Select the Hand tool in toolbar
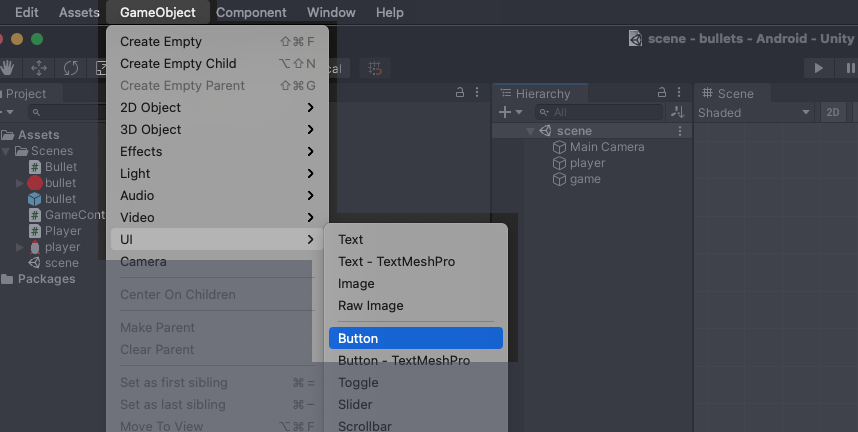The width and height of the screenshot is (858, 432). pos(8,68)
